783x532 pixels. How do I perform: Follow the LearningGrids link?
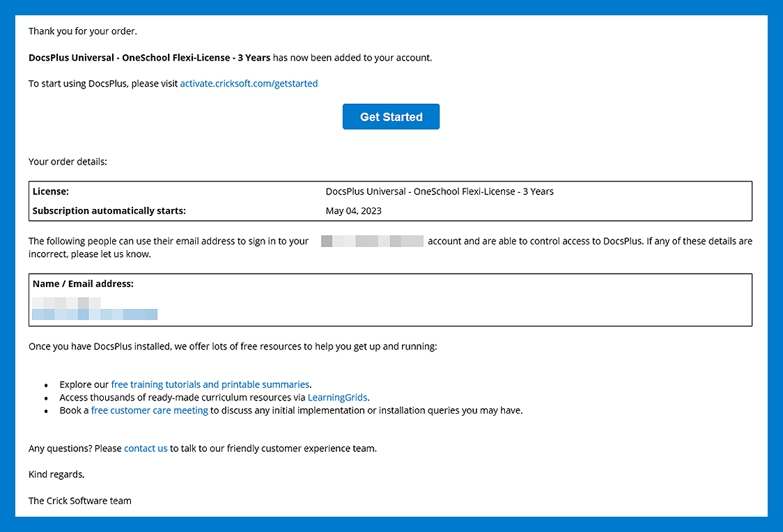tap(338, 398)
